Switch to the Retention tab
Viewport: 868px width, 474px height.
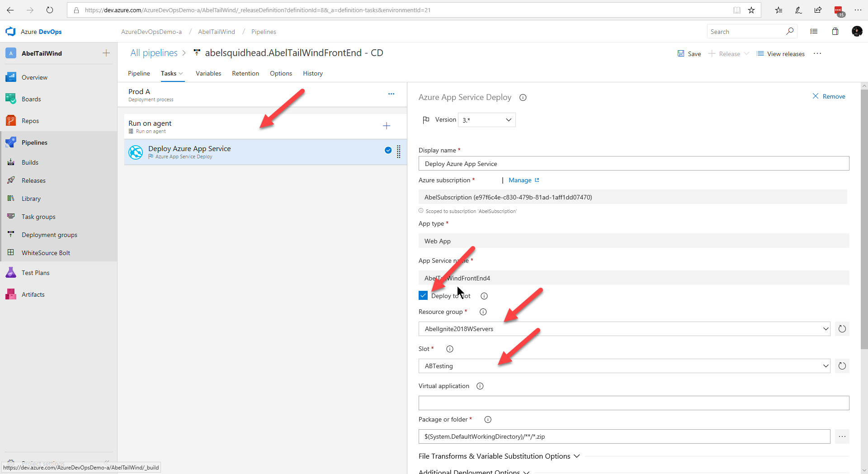pos(245,73)
